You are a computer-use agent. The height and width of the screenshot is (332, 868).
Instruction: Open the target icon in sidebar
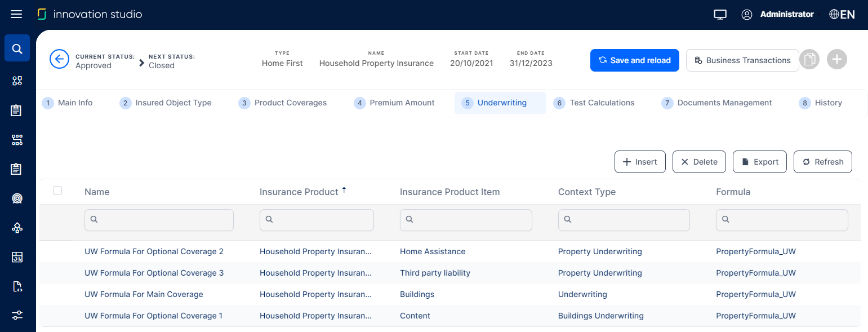[x=17, y=198]
